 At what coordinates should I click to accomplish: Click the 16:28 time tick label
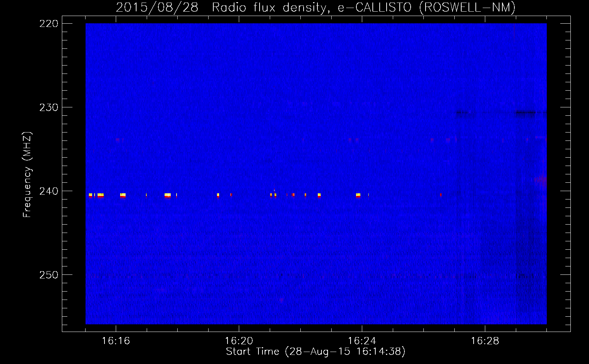(485, 341)
